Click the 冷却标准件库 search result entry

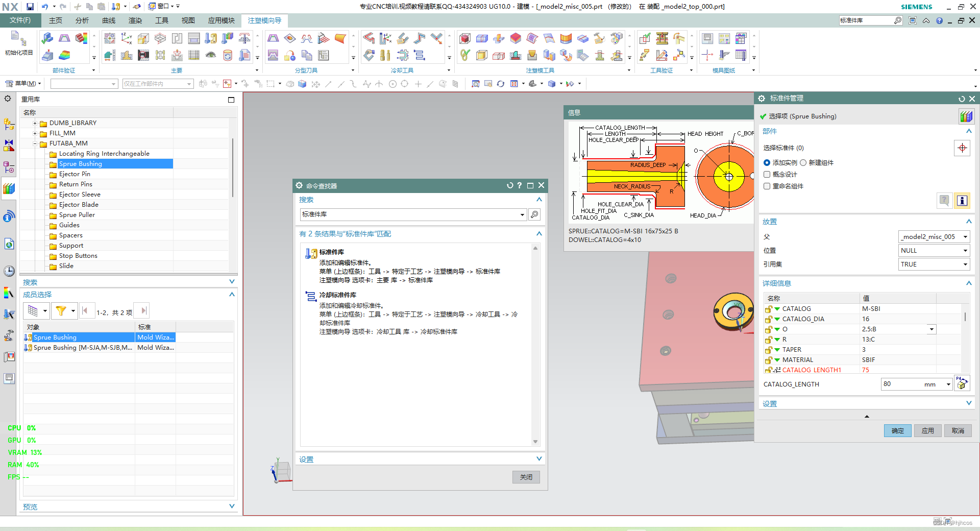click(338, 295)
